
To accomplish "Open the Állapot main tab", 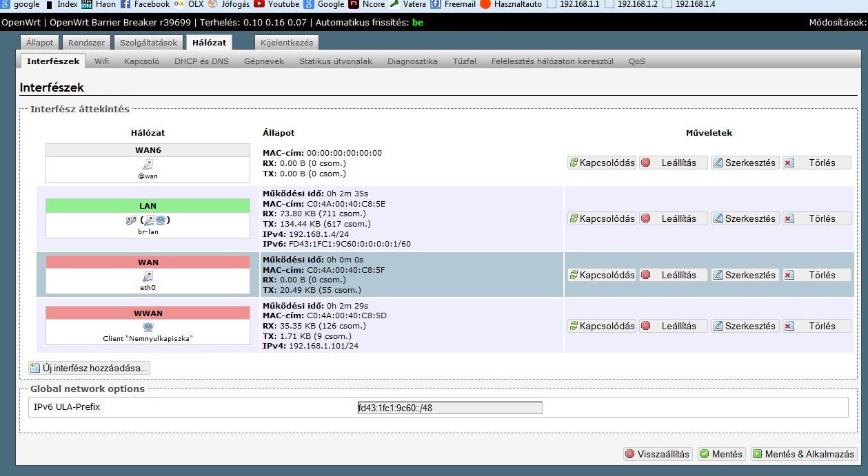I will click(40, 43).
